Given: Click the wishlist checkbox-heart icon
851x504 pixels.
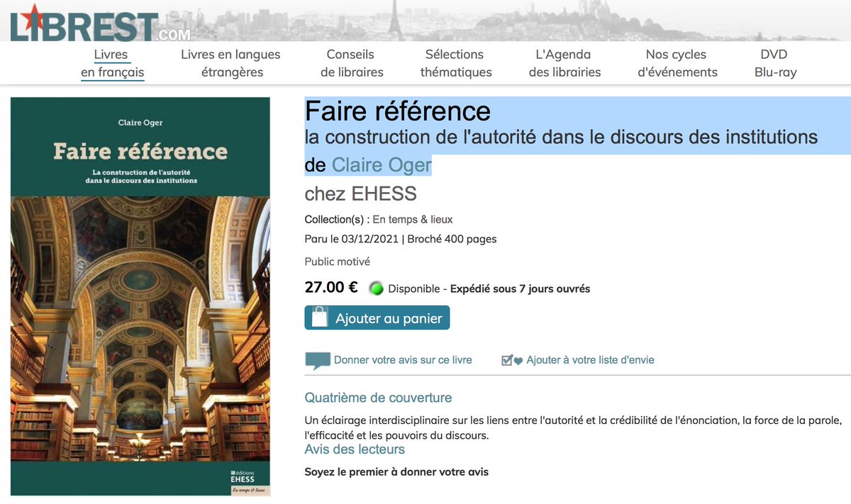Looking at the screenshot, I should 512,360.
